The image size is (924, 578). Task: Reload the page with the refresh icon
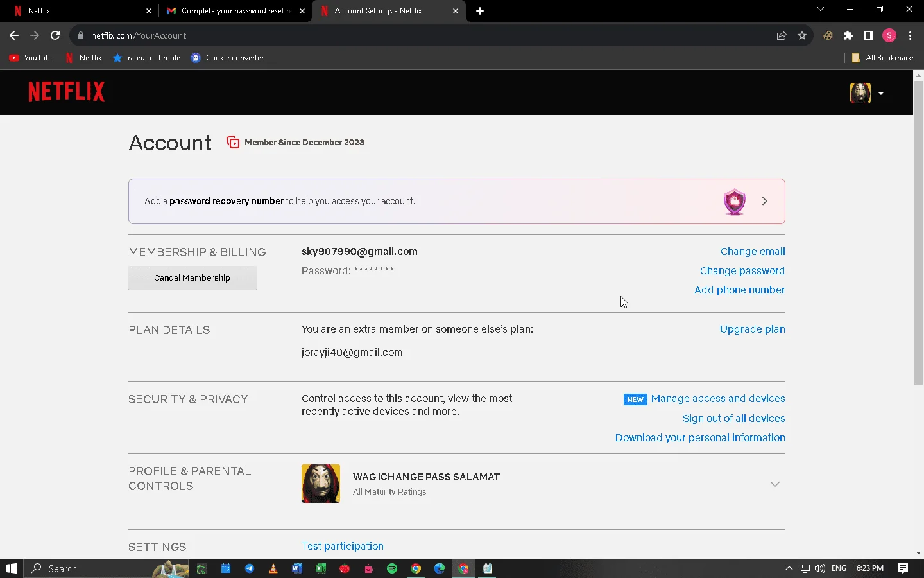tap(55, 35)
